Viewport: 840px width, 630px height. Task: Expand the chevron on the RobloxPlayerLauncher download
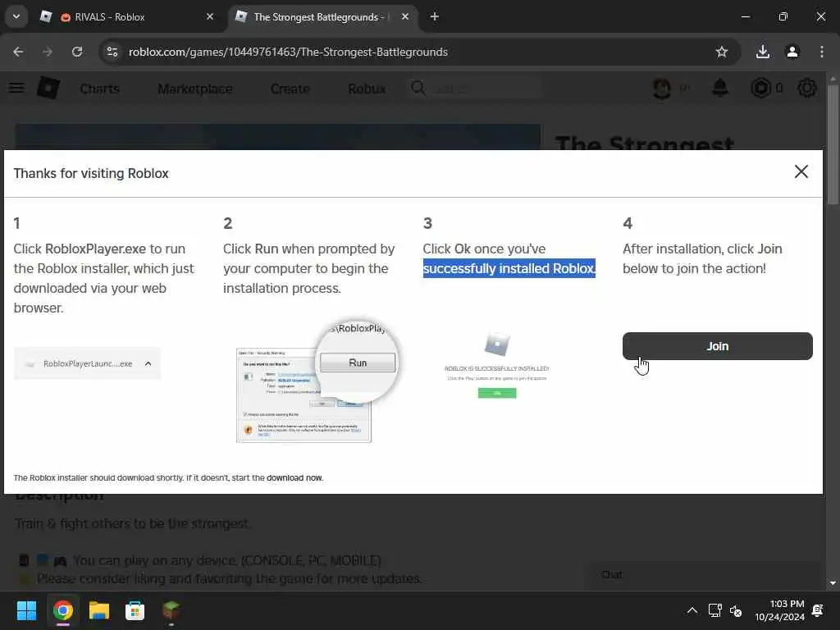point(148,363)
